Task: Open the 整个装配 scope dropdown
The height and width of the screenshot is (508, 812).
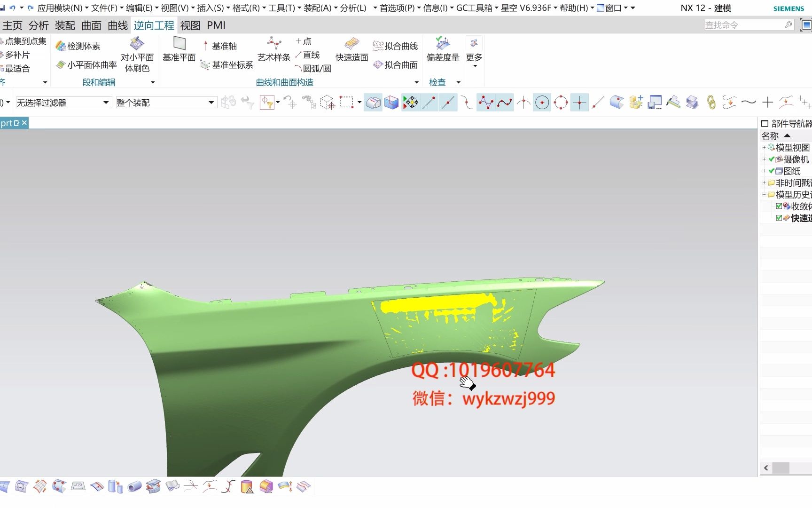Action: [211, 102]
